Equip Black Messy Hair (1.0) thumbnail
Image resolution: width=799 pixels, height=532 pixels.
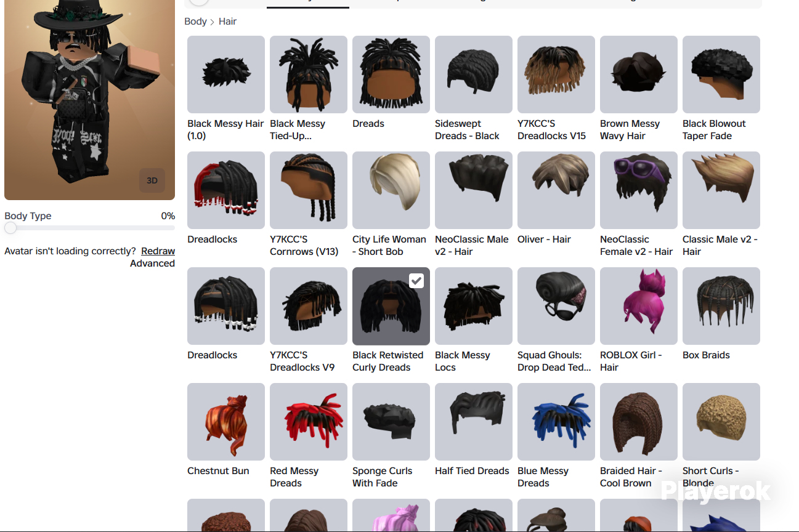pos(226,75)
